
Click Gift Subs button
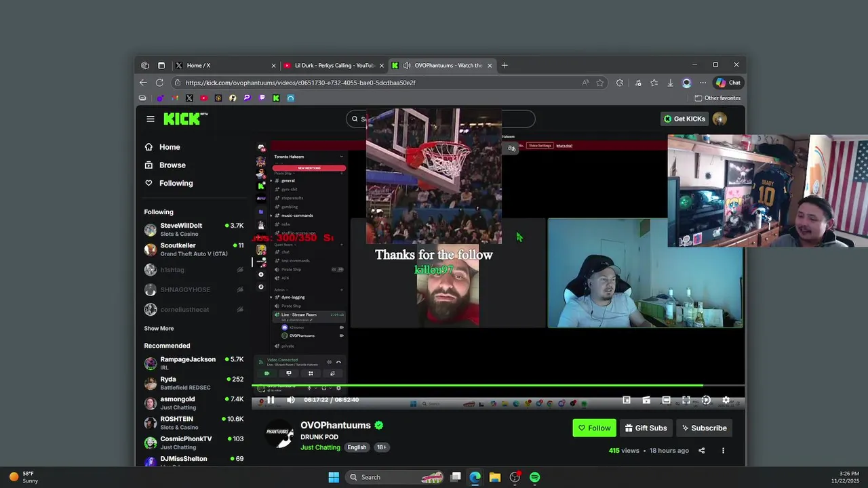(x=646, y=428)
